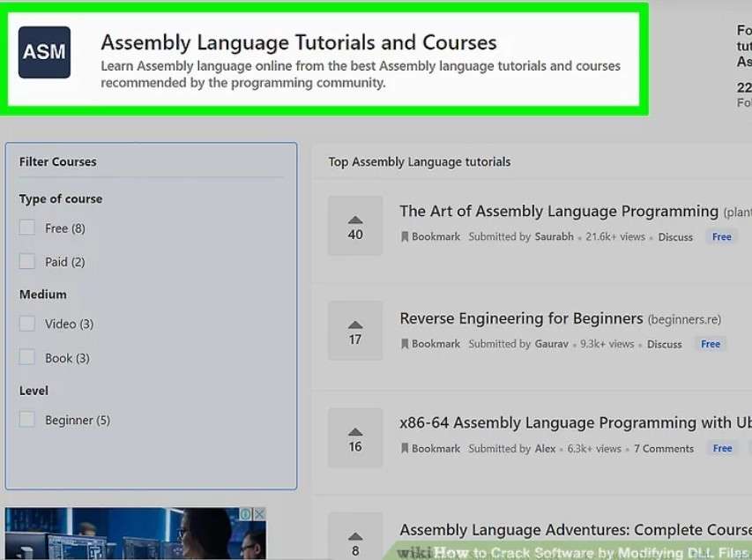Image resolution: width=752 pixels, height=560 pixels.
Task: Click the Top Assembly Language tutorials heading
Action: tap(419, 162)
